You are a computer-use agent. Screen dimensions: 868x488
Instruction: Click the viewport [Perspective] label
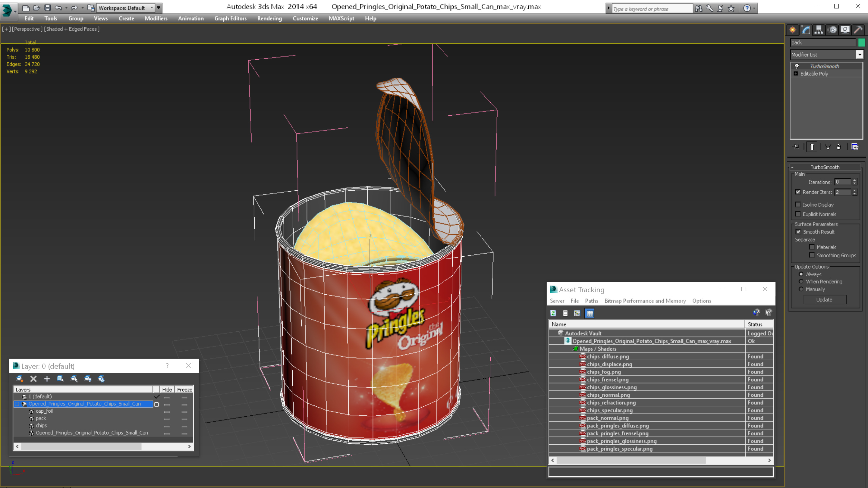27,29
